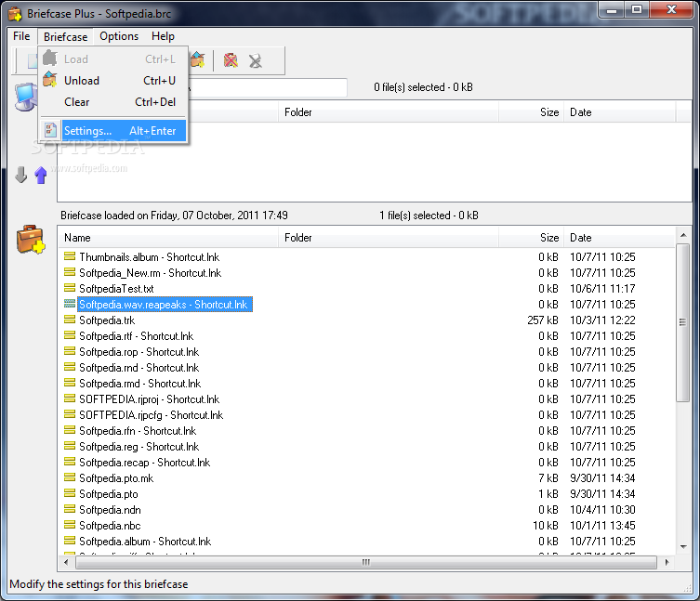Click the Clear briefcase toolbar icon
Viewport: 700px width, 601px height.
231,60
